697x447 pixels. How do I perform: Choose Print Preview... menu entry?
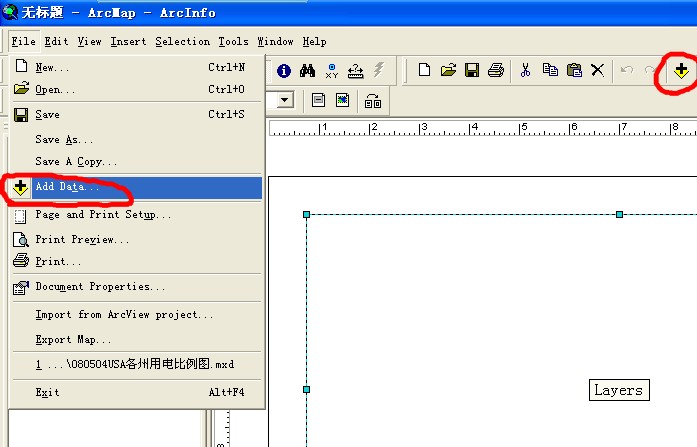click(136, 239)
